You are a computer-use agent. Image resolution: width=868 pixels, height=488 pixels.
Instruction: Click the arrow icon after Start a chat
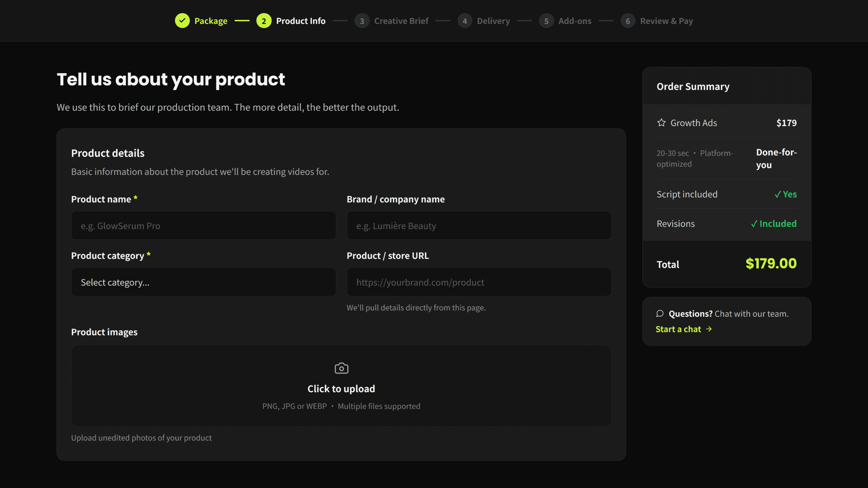709,329
